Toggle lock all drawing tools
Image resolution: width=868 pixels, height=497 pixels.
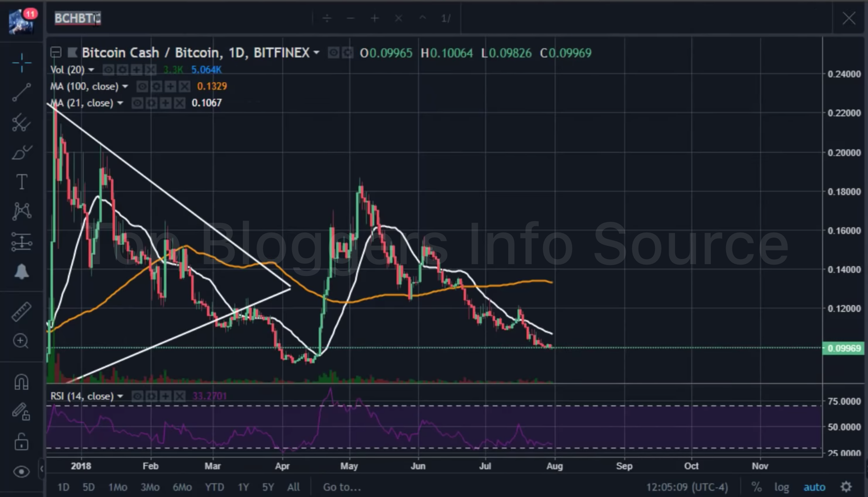22,441
